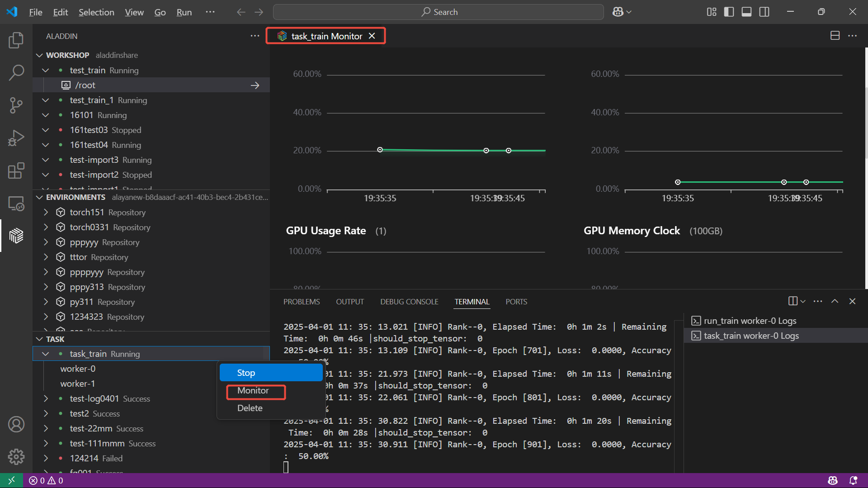Switch to DEBUG CONSOLE tab
Screen dimensions: 868x488
pos(409,302)
